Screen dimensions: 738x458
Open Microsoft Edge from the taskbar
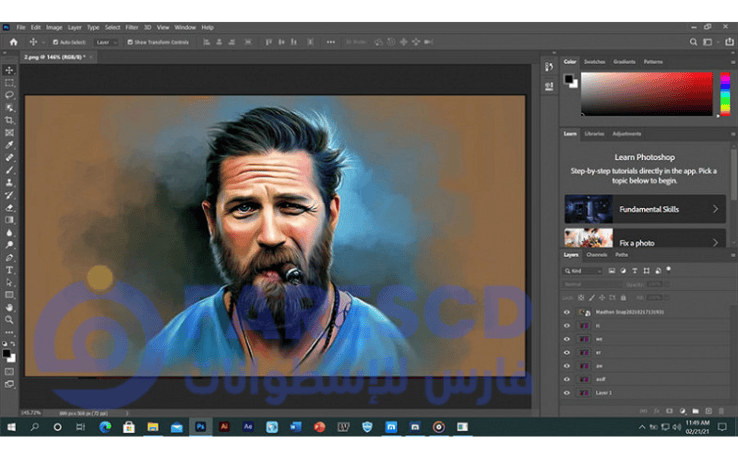click(105, 427)
